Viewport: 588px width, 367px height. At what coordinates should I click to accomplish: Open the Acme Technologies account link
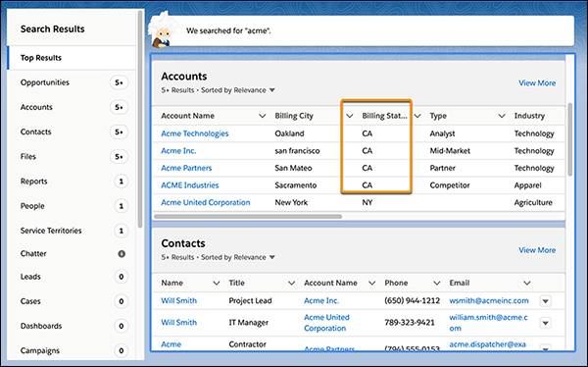click(195, 133)
